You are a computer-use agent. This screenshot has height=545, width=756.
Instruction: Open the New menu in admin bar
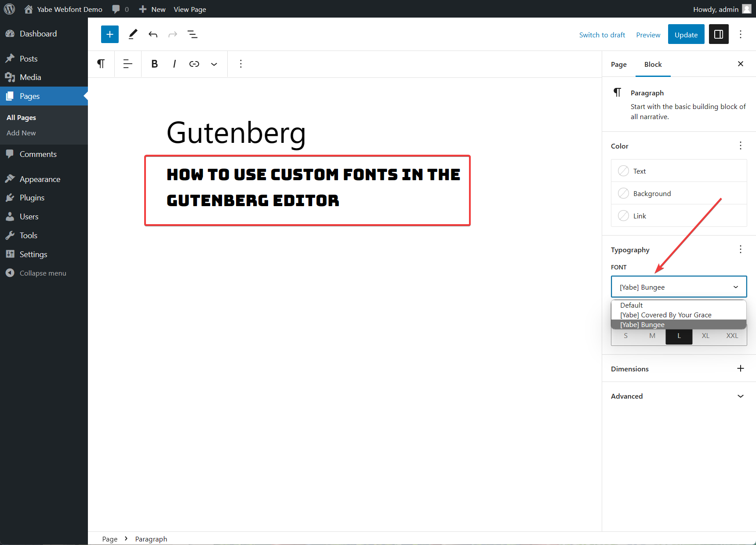click(x=152, y=9)
